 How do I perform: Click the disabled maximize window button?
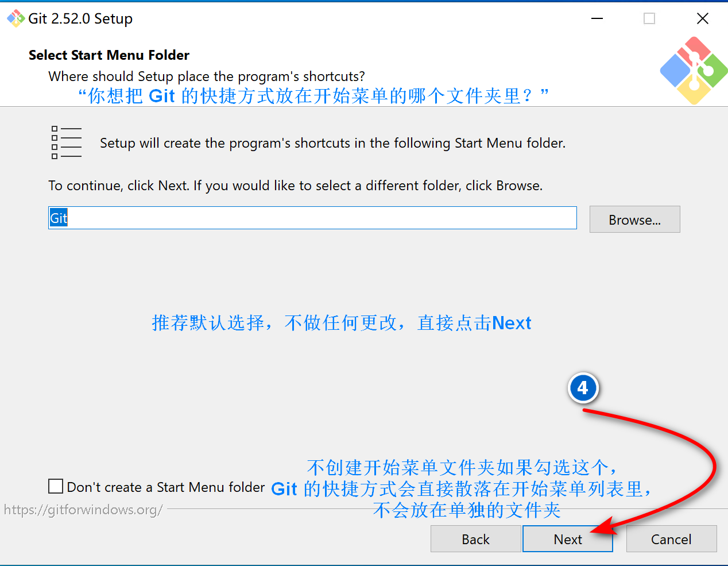(x=649, y=18)
